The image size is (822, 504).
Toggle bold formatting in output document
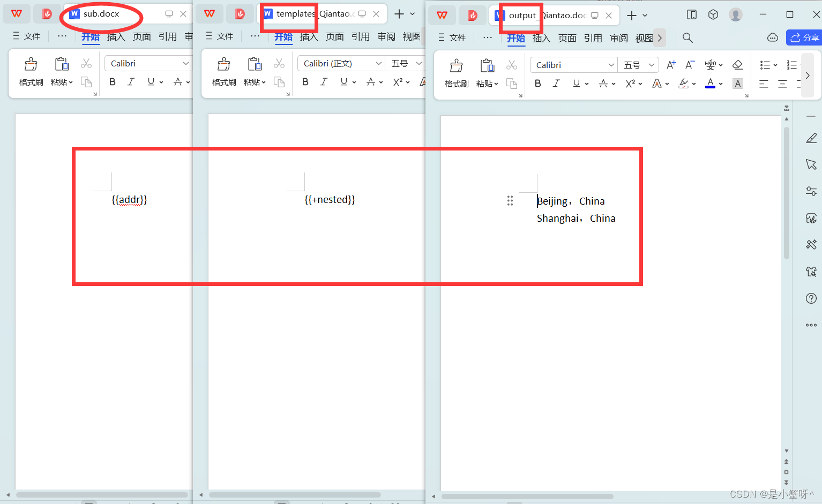click(537, 84)
